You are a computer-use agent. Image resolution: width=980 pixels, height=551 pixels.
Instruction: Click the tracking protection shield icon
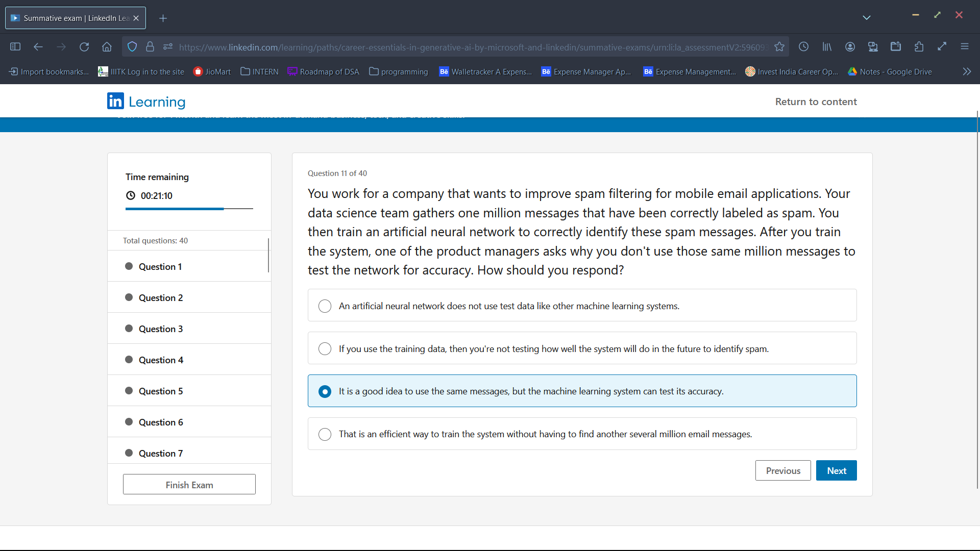pyautogui.click(x=132, y=47)
